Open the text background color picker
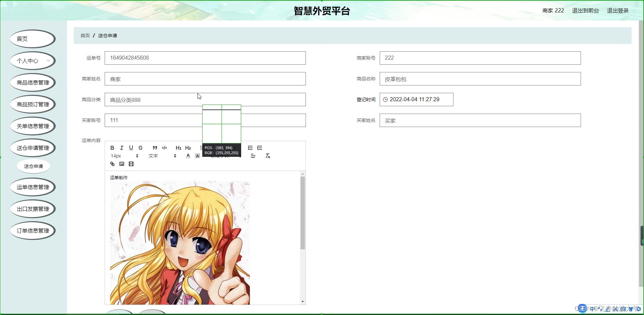Image resolution: width=644 pixels, height=315 pixels. (198, 156)
